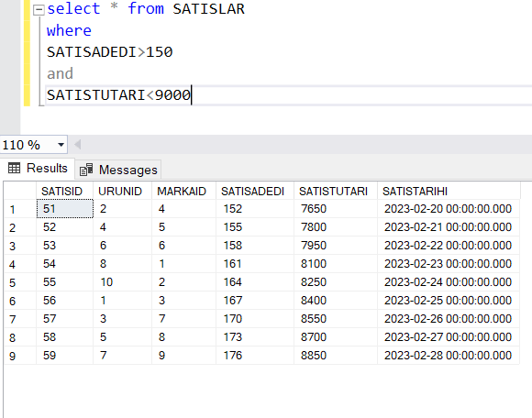Click the cell showing 8850 in SATISTUTARI
Viewport: 532px width, 418px height.
point(336,356)
